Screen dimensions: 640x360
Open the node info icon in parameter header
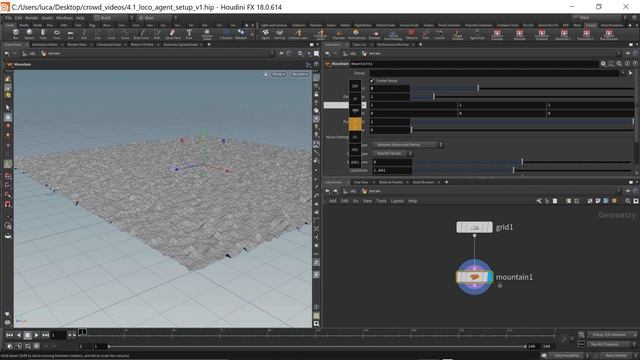point(627,64)
